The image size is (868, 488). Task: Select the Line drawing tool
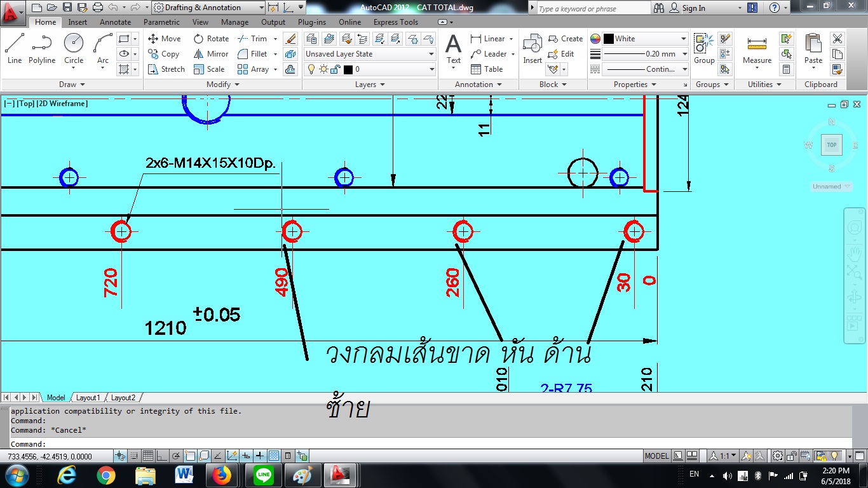15,48
